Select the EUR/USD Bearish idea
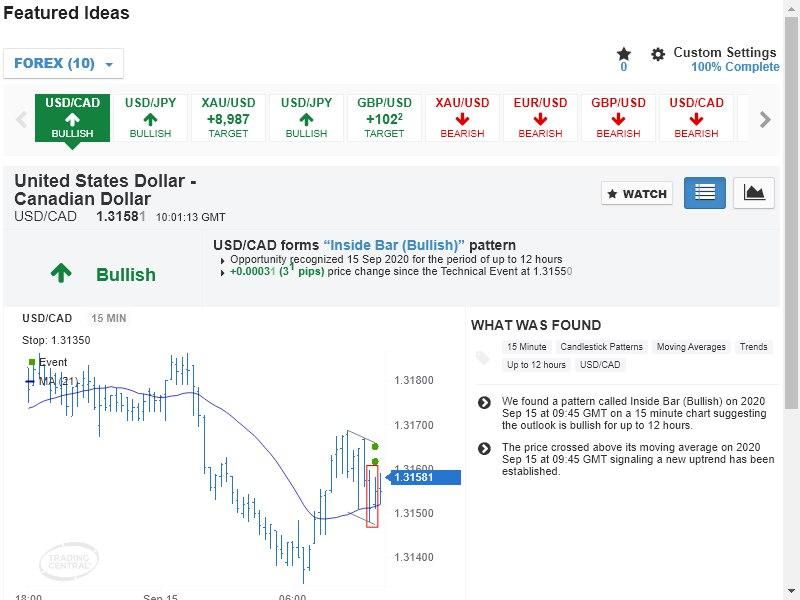Viewport: 800px width, 600px height. tap(540, 118)
